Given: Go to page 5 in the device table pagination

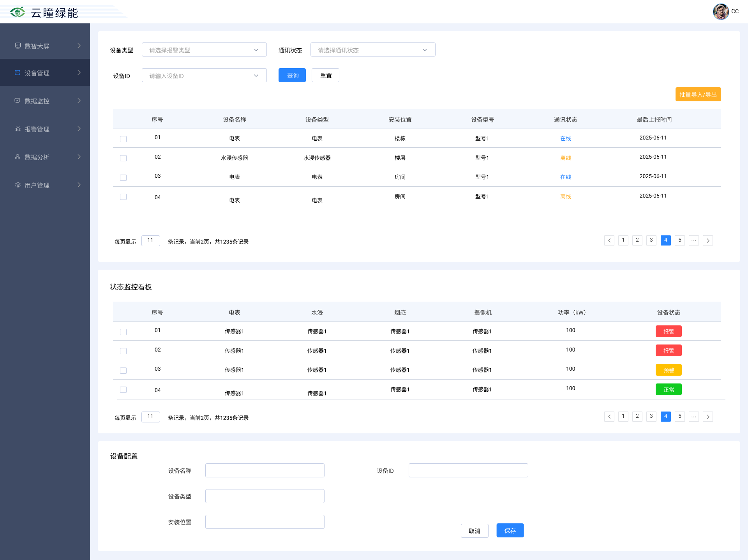Looking at the screenshot, I should click(679, 240).
